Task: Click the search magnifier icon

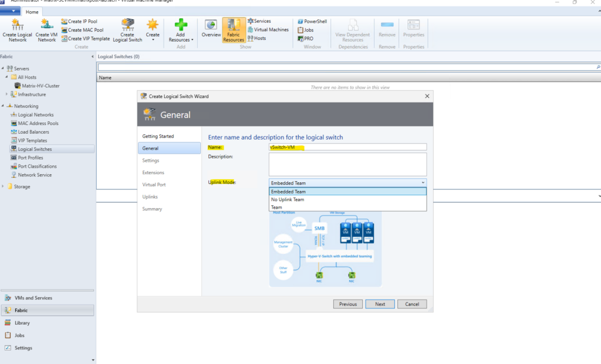Action: click(598, 67)
